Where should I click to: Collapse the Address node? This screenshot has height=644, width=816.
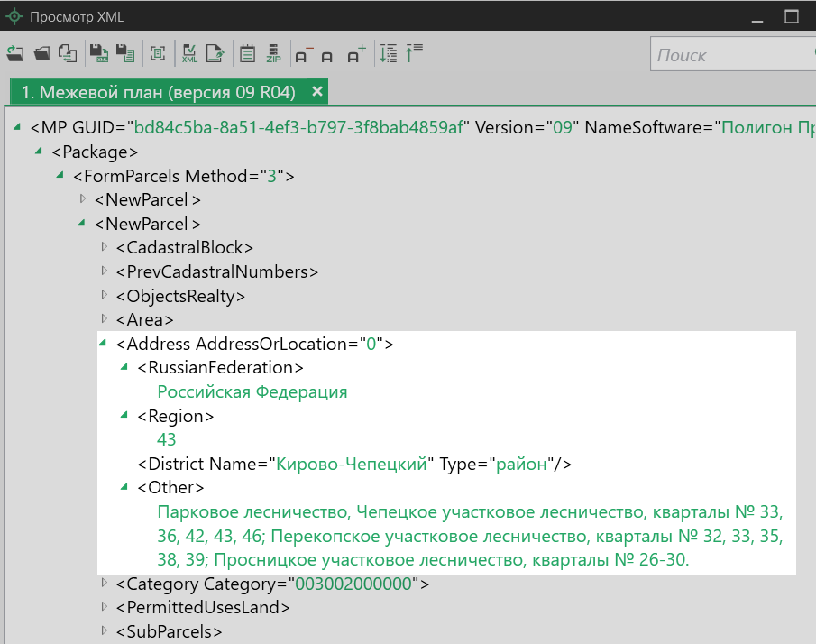pyautogui.click(x=104, y=344)
